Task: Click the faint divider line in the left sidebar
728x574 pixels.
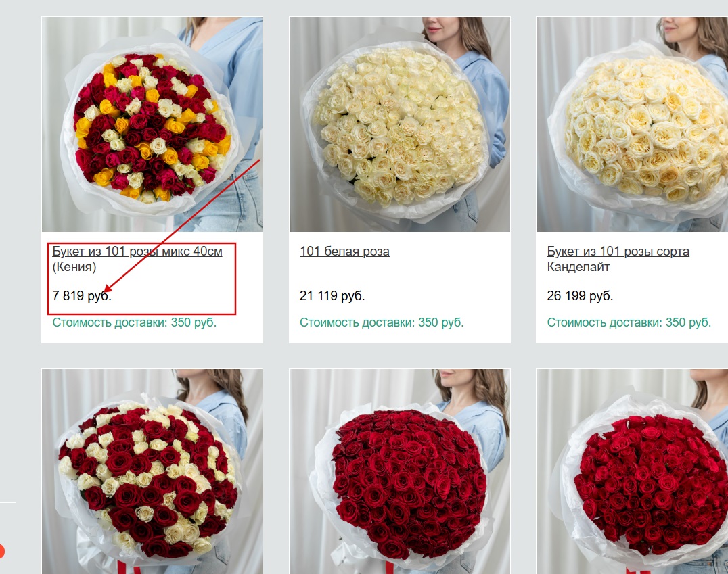Action: click(x=8, y=502)
